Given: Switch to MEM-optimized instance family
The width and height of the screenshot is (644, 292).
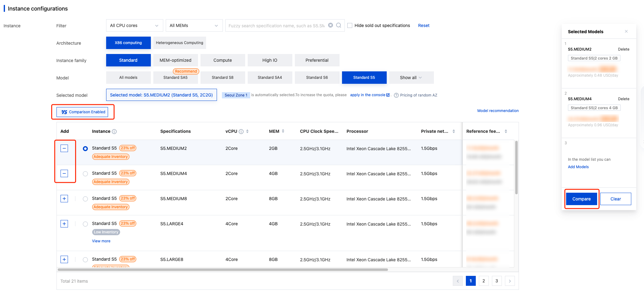Looking at the screenshot, I should click(175, 60).
